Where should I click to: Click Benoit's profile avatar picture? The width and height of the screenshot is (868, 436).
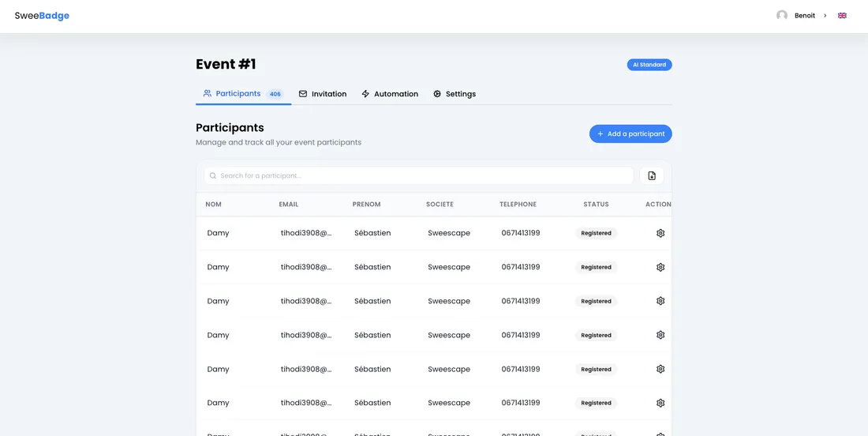[782, 16]
